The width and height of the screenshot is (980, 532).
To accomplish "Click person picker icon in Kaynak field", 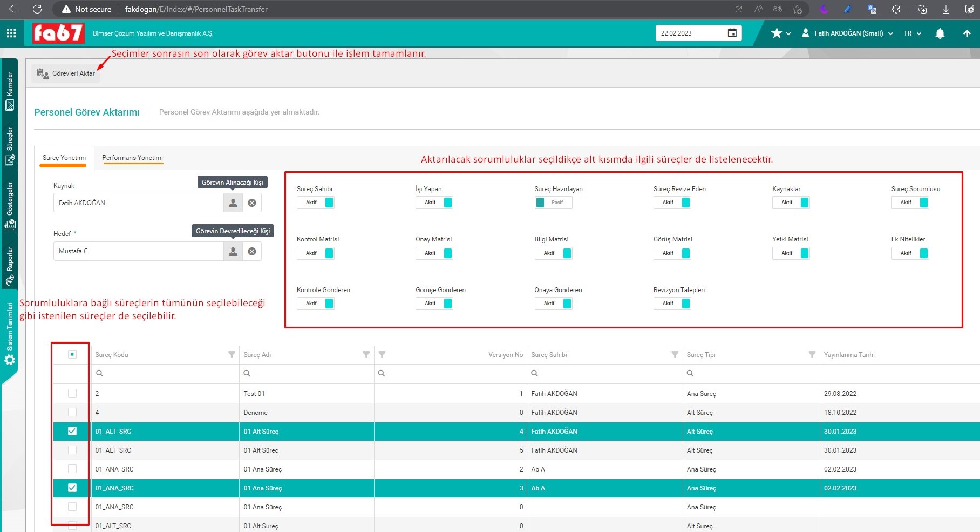I will click(233, 203).
